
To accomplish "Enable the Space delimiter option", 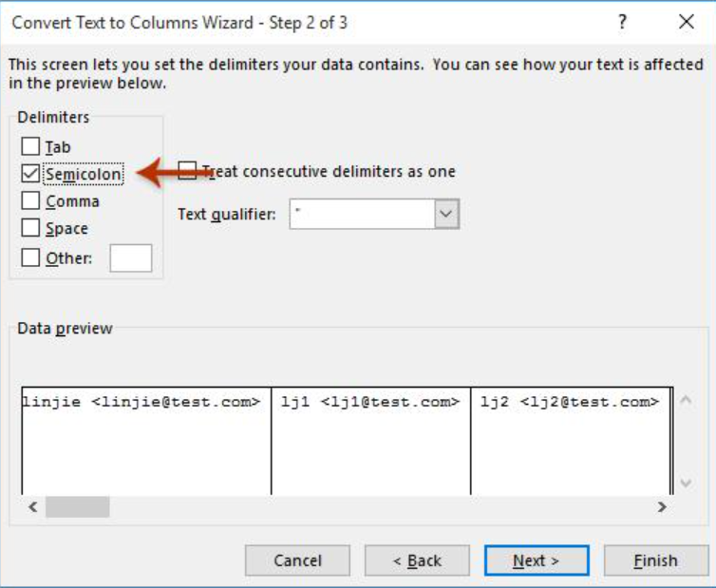I will pyautogui.click(x=31, y=229).
